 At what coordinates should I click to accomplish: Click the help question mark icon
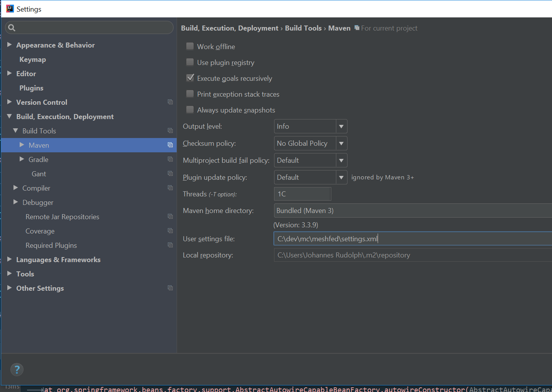(17, 370)
